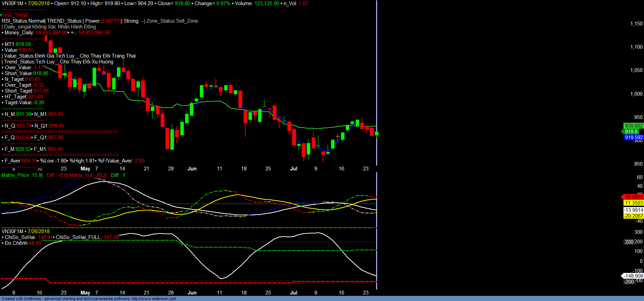Image resolution: width=644 pixels, height=301 pixels.
Task: Click the blue 919.592 axis value label
Action: pos(633,137)
